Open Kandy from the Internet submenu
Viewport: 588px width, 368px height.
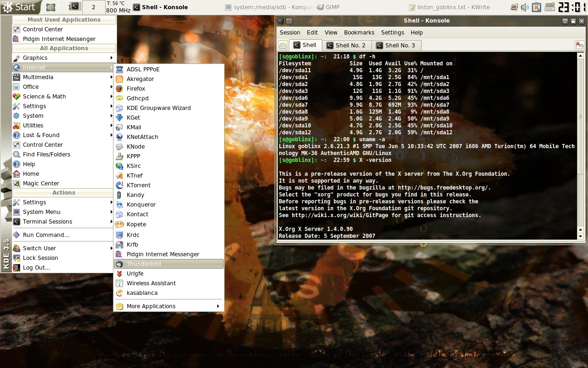pos(169,195)
